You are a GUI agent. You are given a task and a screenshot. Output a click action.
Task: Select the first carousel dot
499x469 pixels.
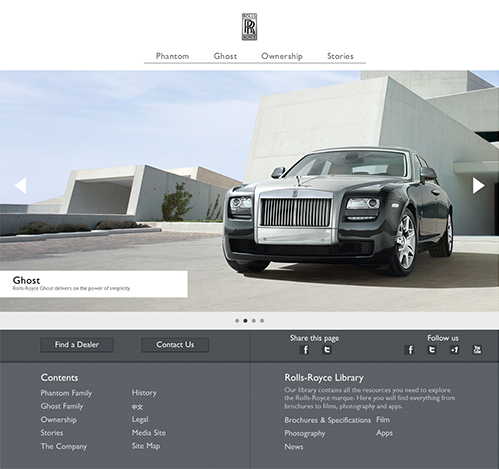(237, 321)
